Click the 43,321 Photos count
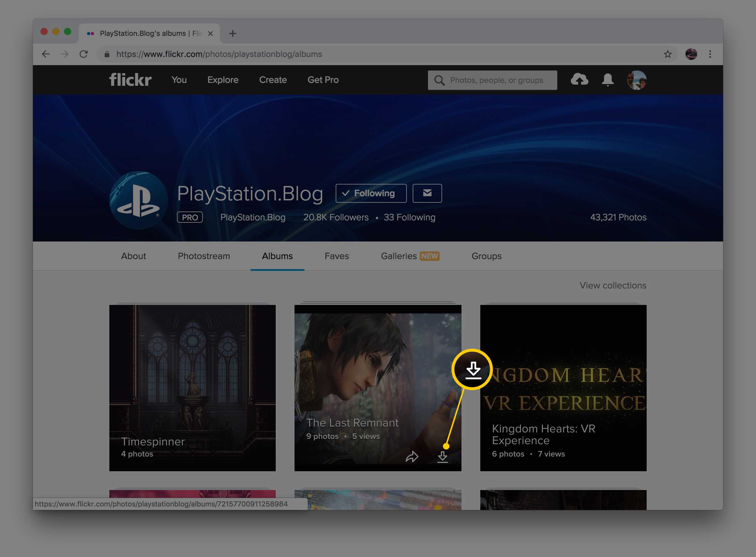 [x=618, y=217]
